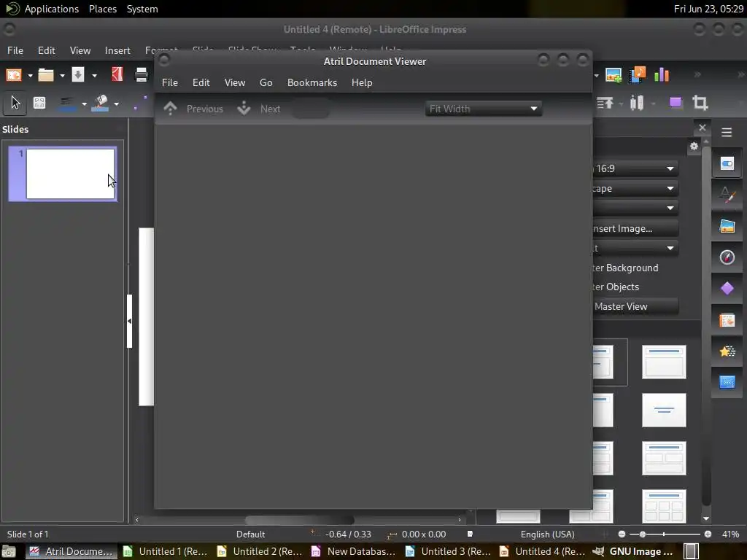Toggle Master Objects option
Image resolution: width=747 pixels, height=560 pixels.
coord(616,287)
